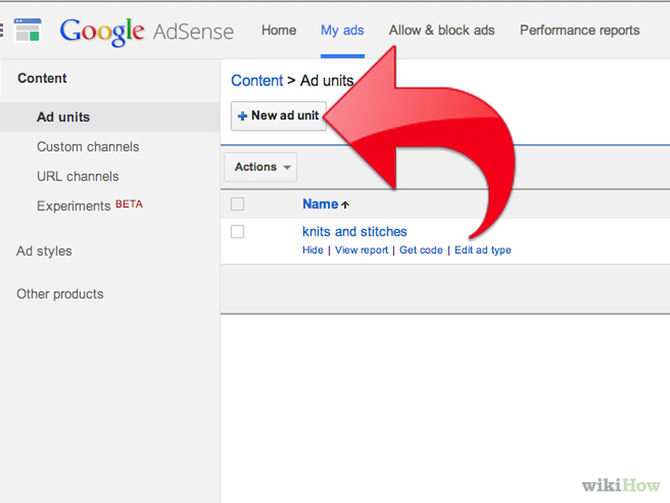Select Content in the sidebar
670x503 pixels.
42,78
